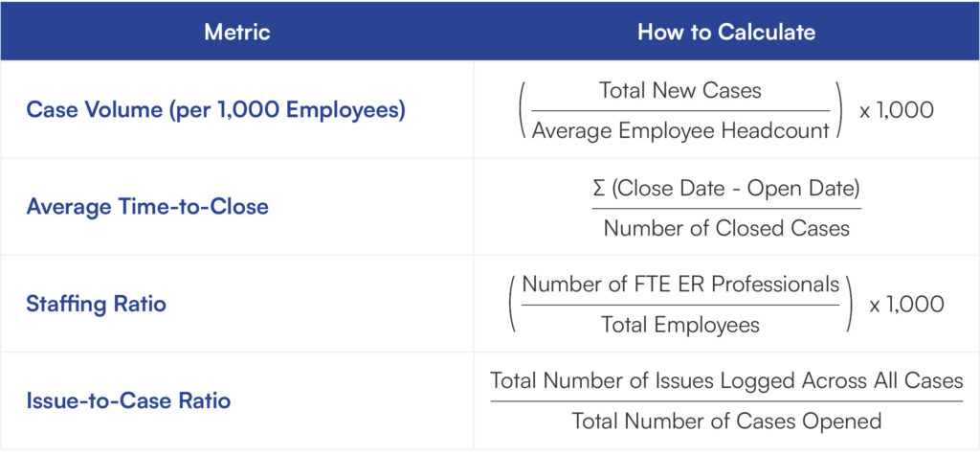Select the Number of Closed Cases denominator
980x456 pixels.
pos(726,228)
